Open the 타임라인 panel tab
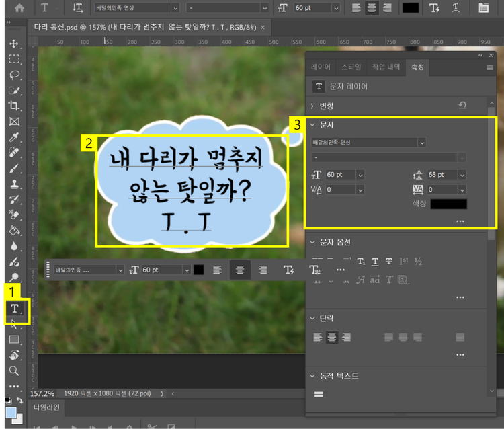The image size is (504, 429). [x=46, y=407]
